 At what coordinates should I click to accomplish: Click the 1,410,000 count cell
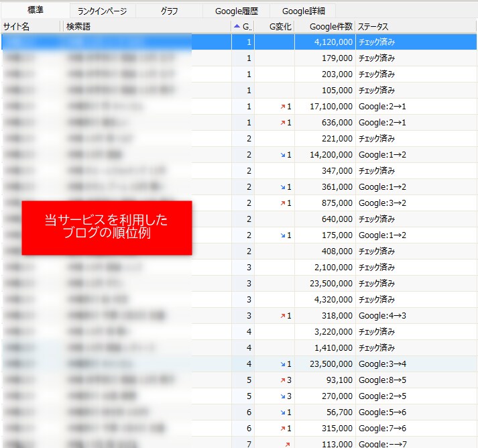click(325, 348)
